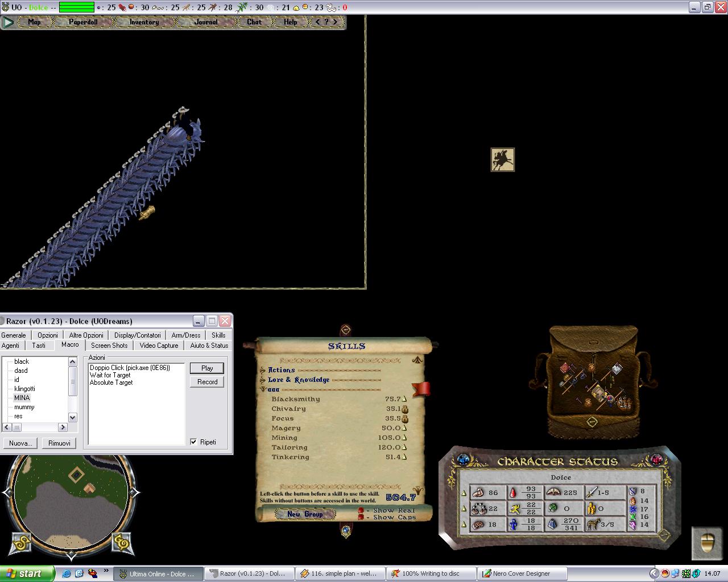
Task: Click the macro list horizontal scrollbar thumb
Action: click(x=17, y=427)
